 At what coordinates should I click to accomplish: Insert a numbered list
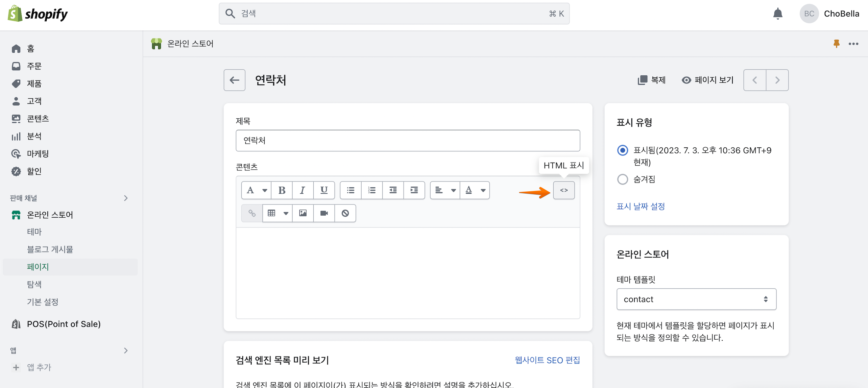pyautogui.click(x=372, y=190)
